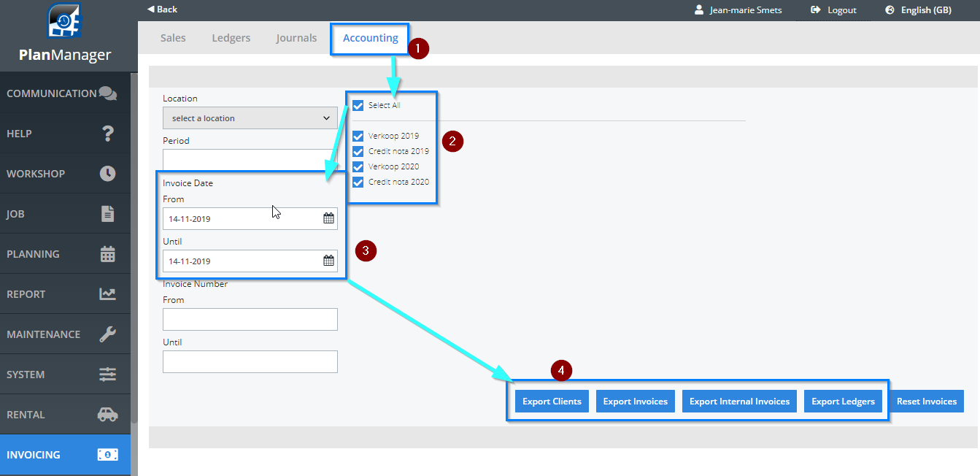Switch to the Journals tab

point(296,38)
